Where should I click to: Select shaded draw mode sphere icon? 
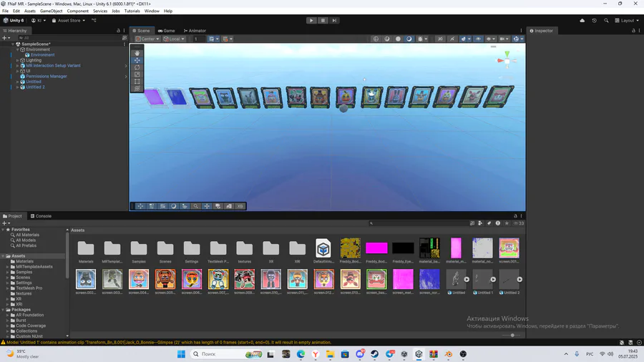(398, 39)
